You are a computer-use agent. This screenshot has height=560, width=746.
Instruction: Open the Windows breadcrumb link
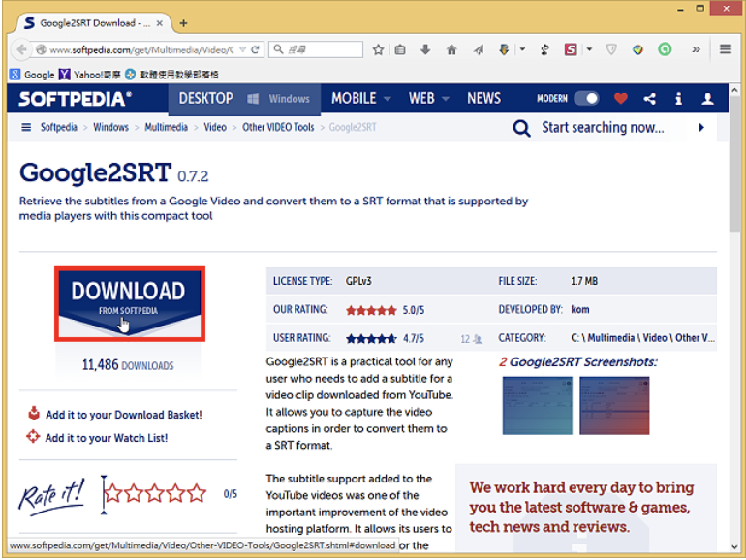coord(110,127)
